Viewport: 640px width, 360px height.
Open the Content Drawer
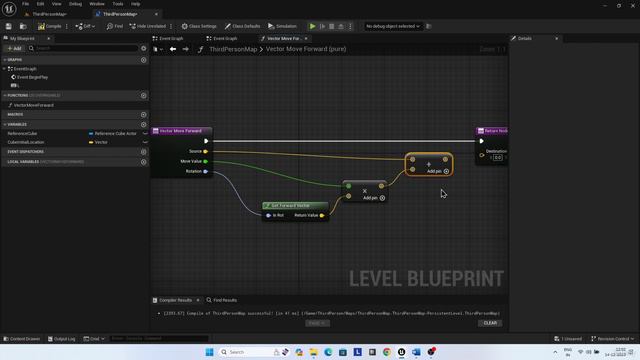(x=22, y=339)
